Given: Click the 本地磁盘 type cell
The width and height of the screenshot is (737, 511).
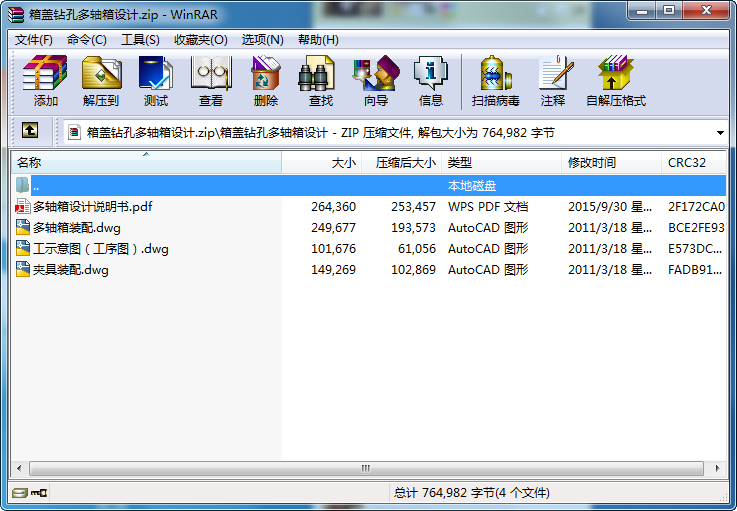Looking at the screenshot, I should coord(472,186).
